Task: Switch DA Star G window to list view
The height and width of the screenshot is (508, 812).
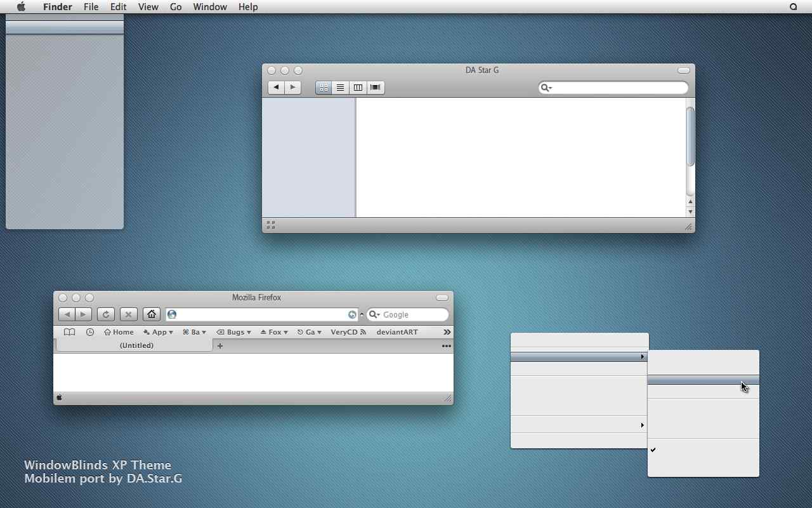Action: [341, 88]
